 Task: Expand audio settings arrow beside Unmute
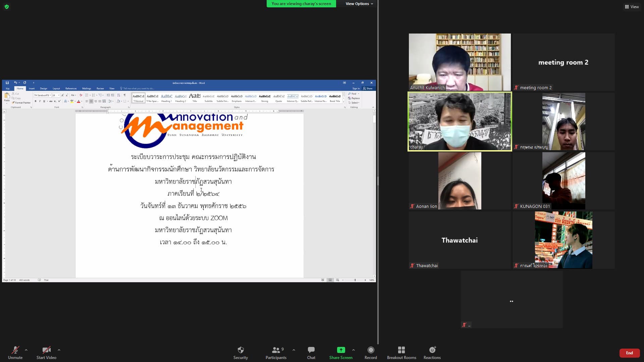pyautogui.click(x=26, y=350)
